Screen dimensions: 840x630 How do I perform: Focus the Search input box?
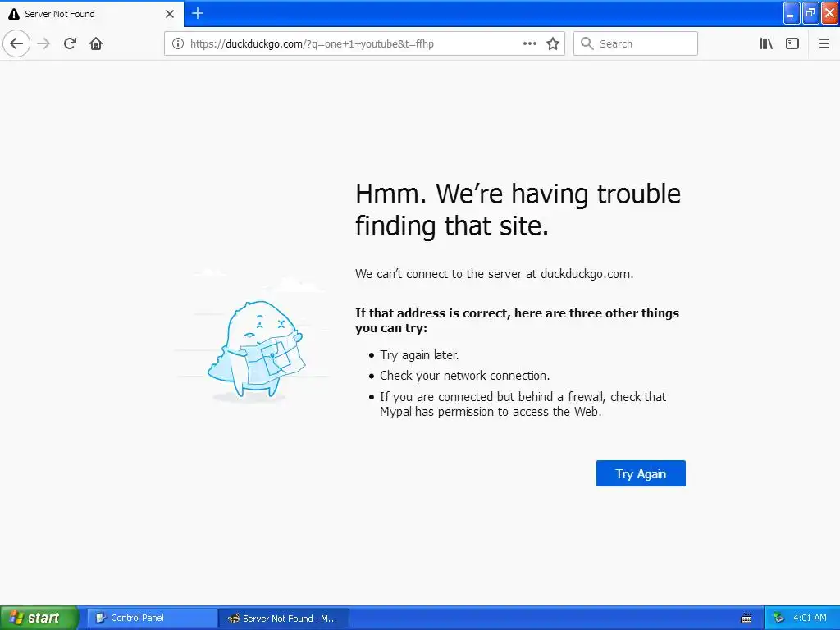636,43
